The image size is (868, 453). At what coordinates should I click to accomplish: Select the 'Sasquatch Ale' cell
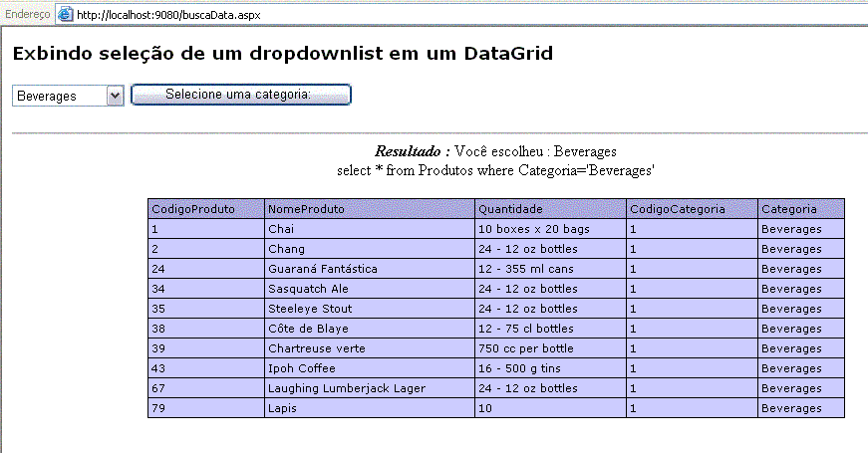(370, 289)
